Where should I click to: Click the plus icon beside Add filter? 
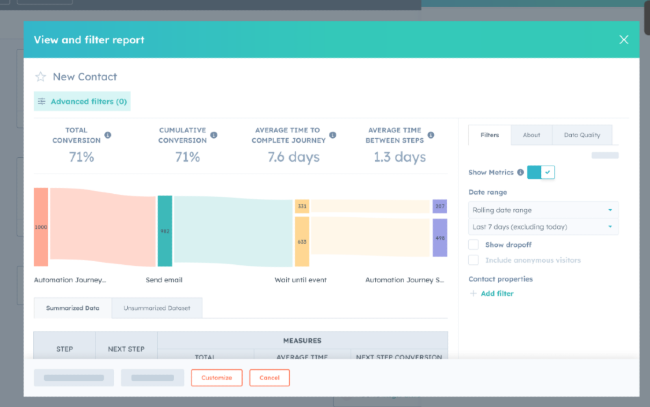click(x=473, y=293)
